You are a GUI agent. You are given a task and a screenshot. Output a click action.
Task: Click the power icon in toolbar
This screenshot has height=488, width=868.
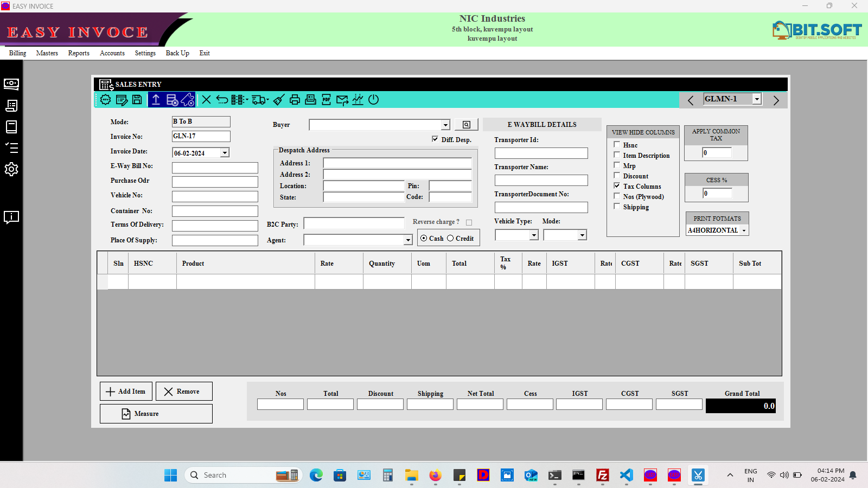point(373,100)
